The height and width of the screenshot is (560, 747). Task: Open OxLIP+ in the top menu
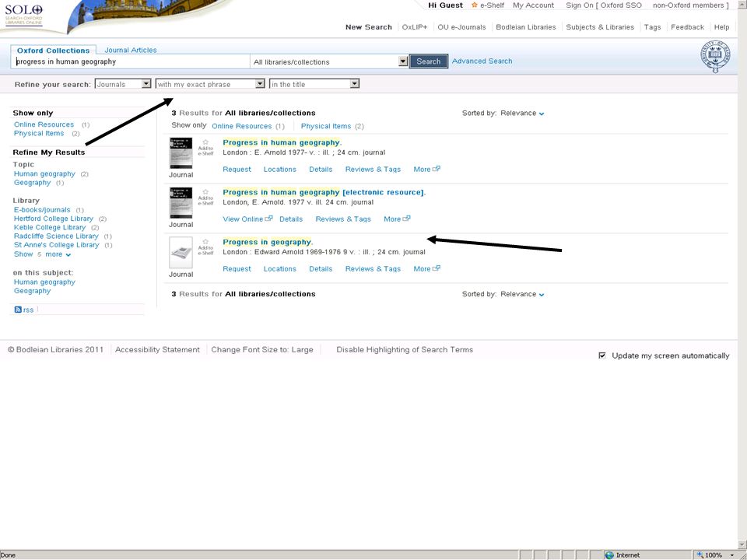(415, 27)
